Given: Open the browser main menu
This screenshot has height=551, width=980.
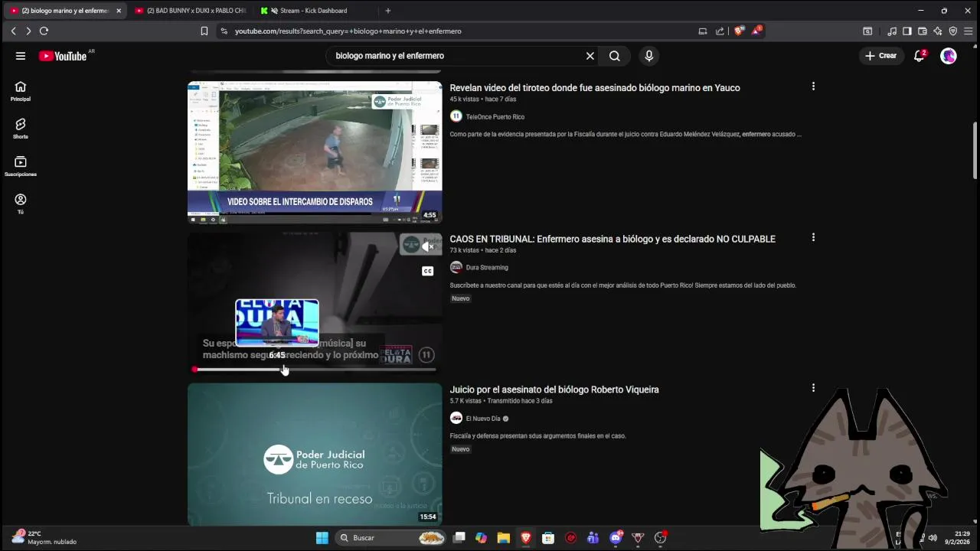Looking at the screenshot, I should pos(969,31).
